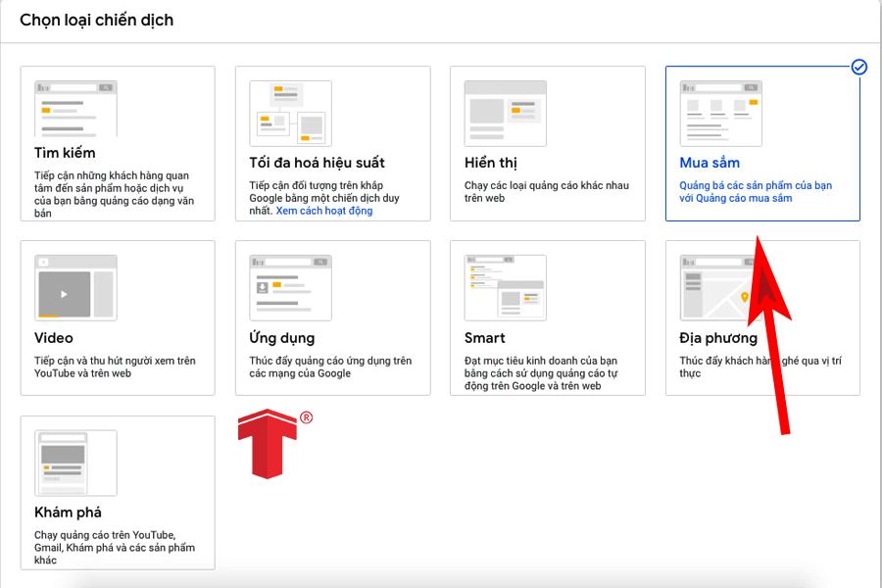Click text 'Đạt mục tiêu kinh doanh của bạn'
The width and height of the screenshot is (882, 588).
(541, 361)
